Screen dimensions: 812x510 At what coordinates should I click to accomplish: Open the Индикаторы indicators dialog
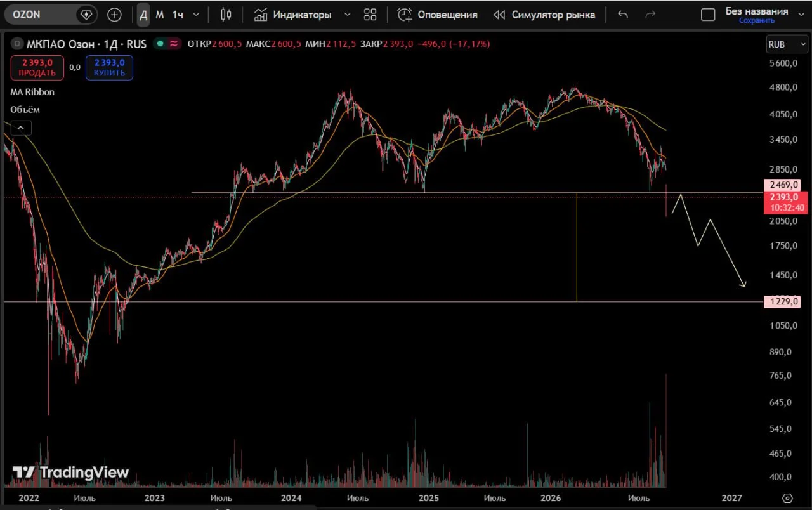coord(292,15)
